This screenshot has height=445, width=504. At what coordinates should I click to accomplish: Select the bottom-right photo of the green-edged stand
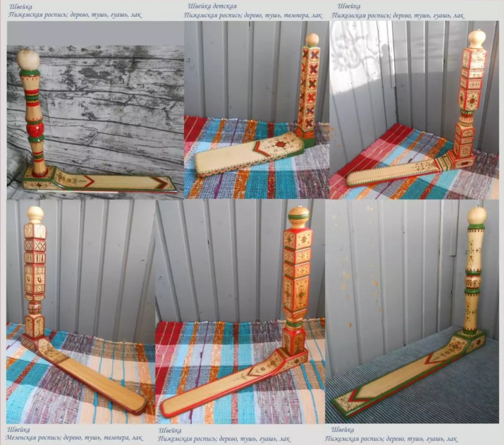point(412,311)
